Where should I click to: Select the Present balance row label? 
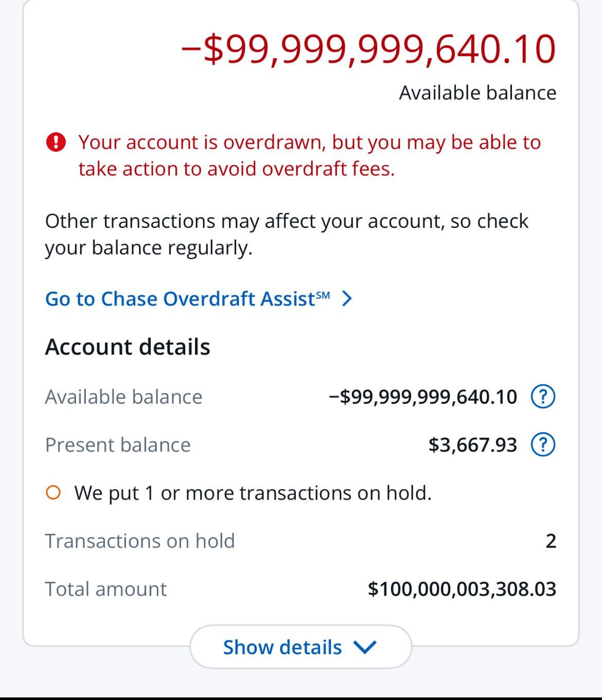coord(118,445)
